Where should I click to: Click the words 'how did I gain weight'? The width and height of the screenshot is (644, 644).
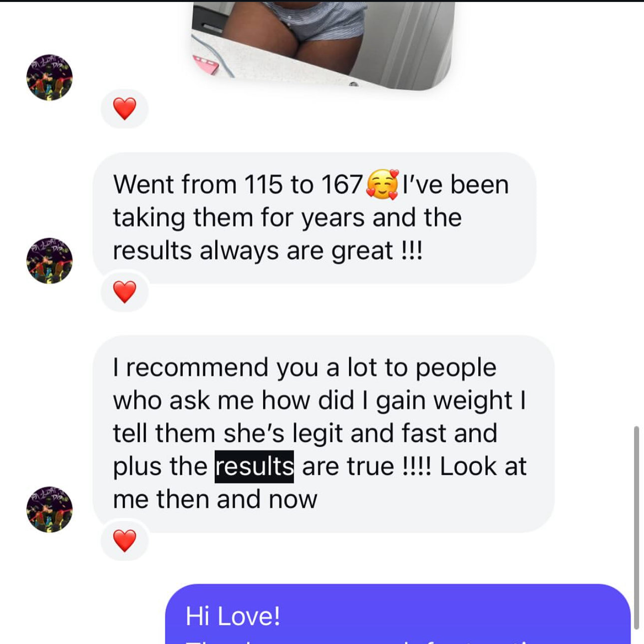click(x=387, y=401)
